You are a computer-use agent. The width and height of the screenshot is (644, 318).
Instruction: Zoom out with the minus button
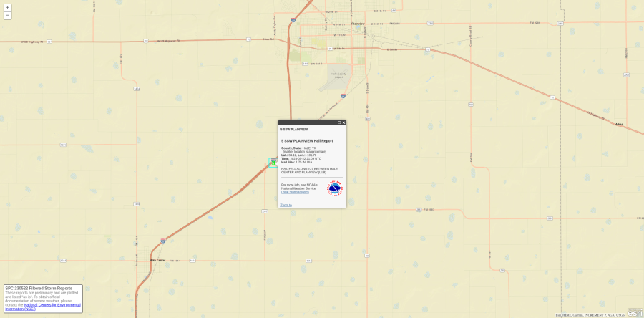coord(7,15)
